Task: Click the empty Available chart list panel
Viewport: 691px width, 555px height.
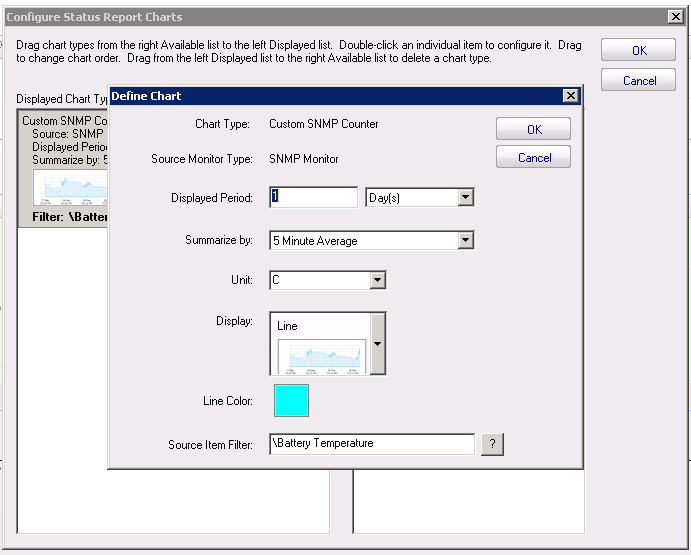Action: (468, 500)
